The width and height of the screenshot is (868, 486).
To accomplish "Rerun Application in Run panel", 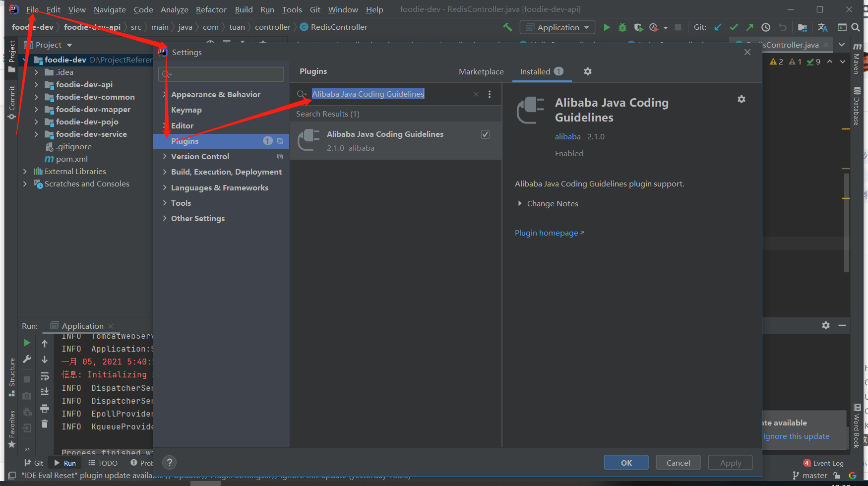I will click(27, 343).
